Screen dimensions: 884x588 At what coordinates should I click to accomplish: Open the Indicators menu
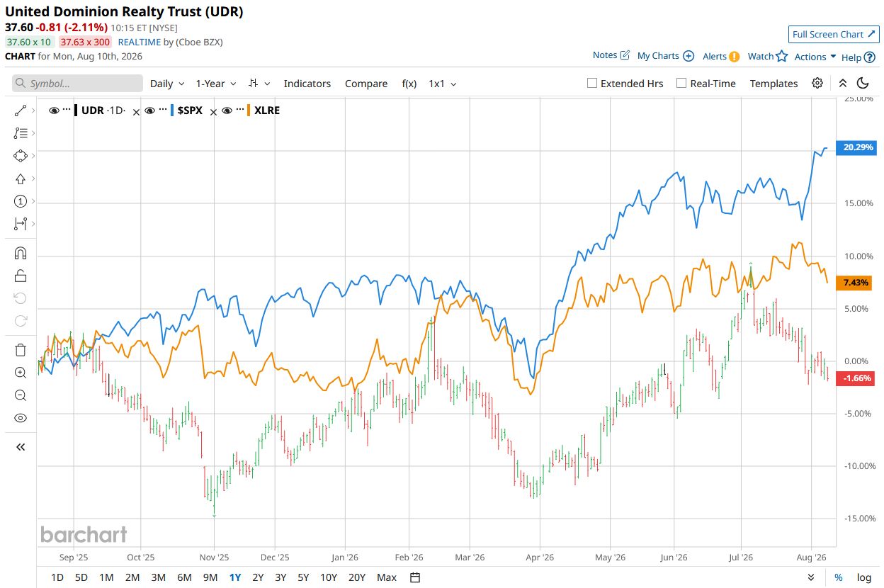(x=307, y=84)
